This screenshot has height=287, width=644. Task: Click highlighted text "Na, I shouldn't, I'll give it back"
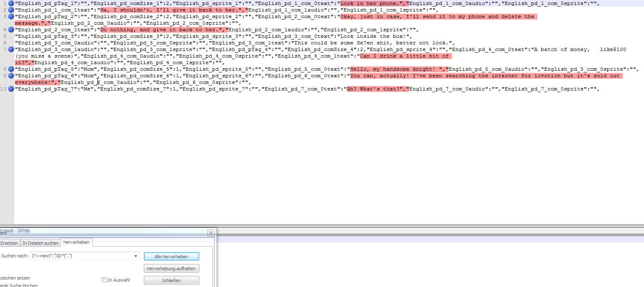(157, 10)
